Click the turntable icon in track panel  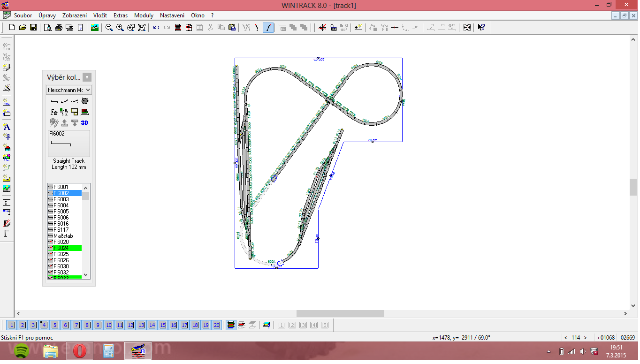pos(84,101)
